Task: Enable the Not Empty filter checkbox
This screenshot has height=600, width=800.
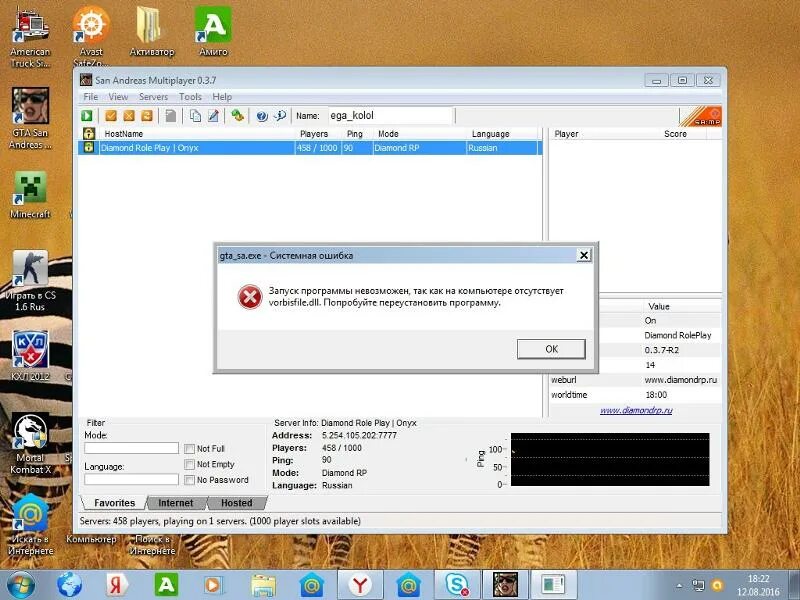Action: point(189,464)
